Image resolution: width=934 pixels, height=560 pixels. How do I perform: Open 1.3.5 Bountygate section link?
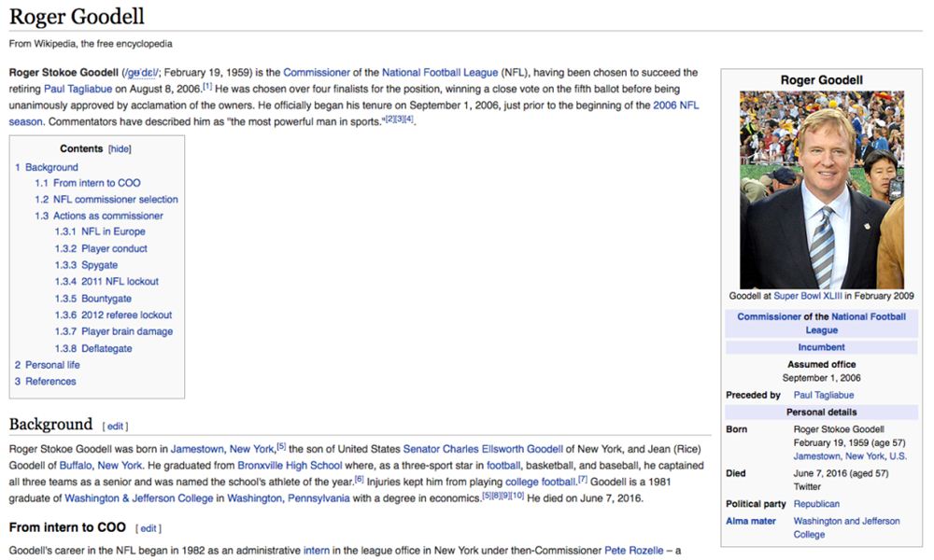click(92, 298)
